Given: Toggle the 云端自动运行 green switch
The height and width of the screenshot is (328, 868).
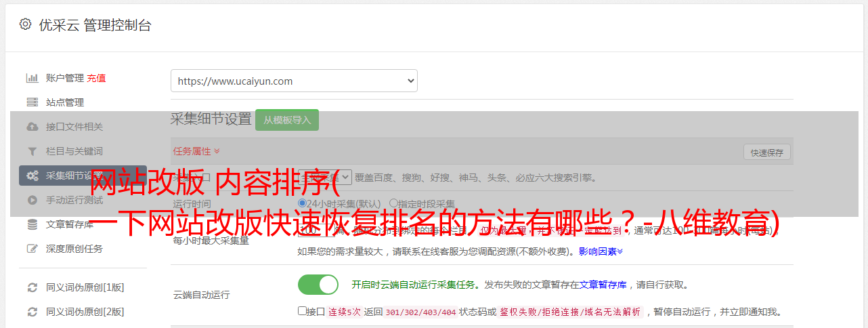Looking at the screenshot, I should pos(318,285).
